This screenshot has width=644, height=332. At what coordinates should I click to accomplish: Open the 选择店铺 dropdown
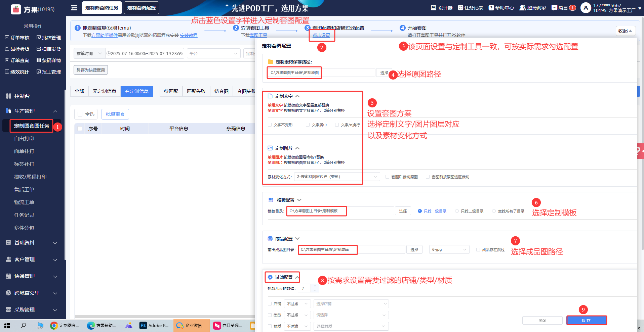click(351, 304)
